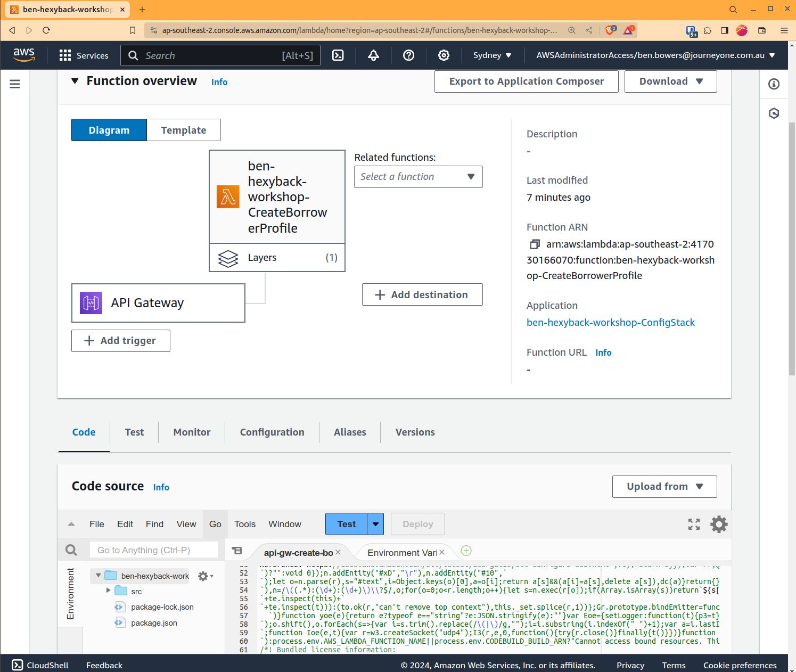The image size is (796, 672).
Task: Open console settings gear in the top bar
Action: click(444, 55)
